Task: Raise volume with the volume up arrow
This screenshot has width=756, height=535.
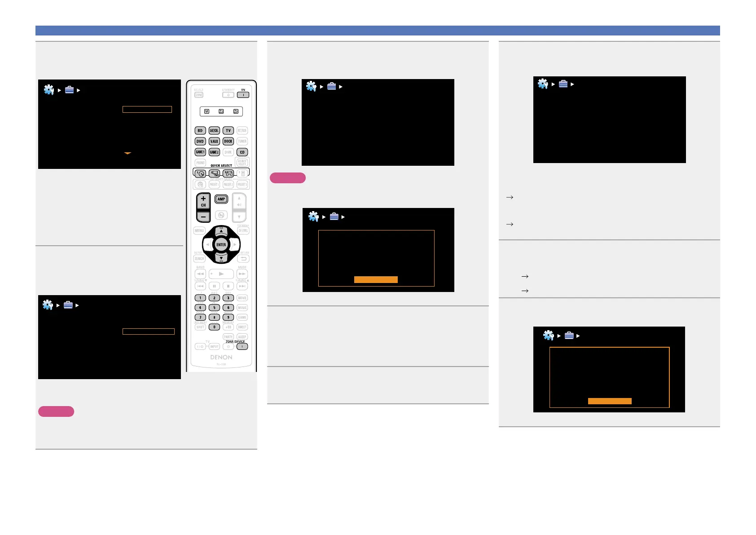Action: (239, 200)
